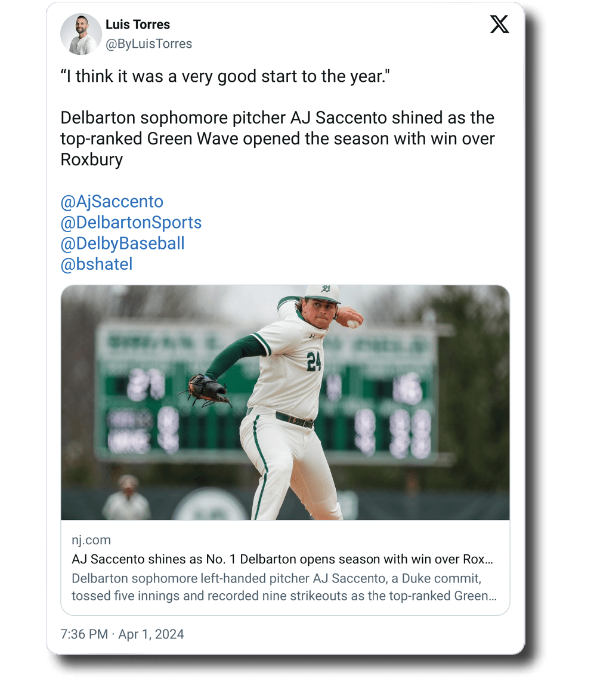Select the tweet paragraph about Delbarton sophomore pitcher
Screen dimensions: 594x700
coord(277,138)
